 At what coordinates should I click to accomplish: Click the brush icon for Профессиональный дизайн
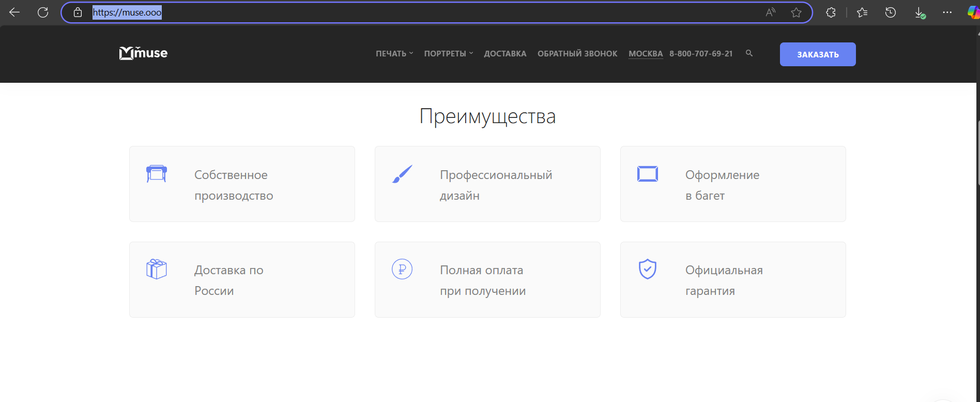click(402, 174)
